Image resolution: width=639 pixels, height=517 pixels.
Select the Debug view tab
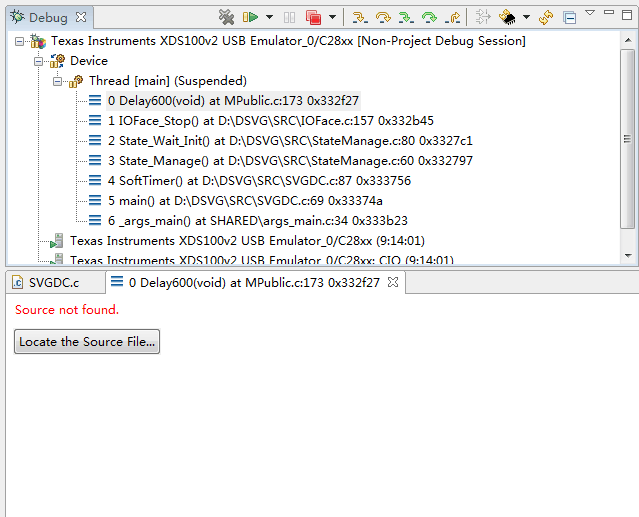coord(48,18)
